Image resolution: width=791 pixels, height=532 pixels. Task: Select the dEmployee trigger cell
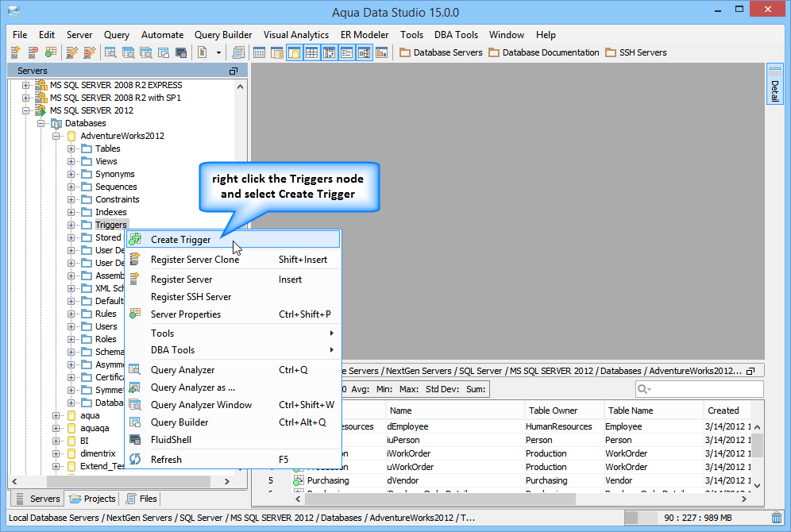point(455,426)
